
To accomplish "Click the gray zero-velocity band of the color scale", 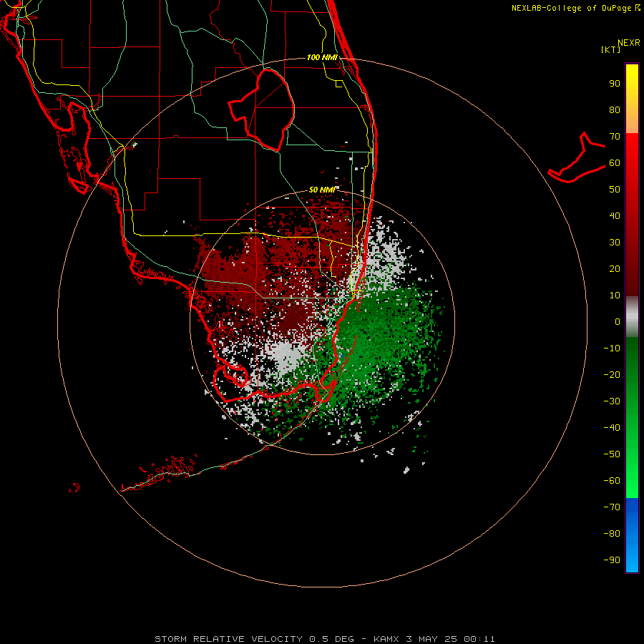I will coord(632,317).
